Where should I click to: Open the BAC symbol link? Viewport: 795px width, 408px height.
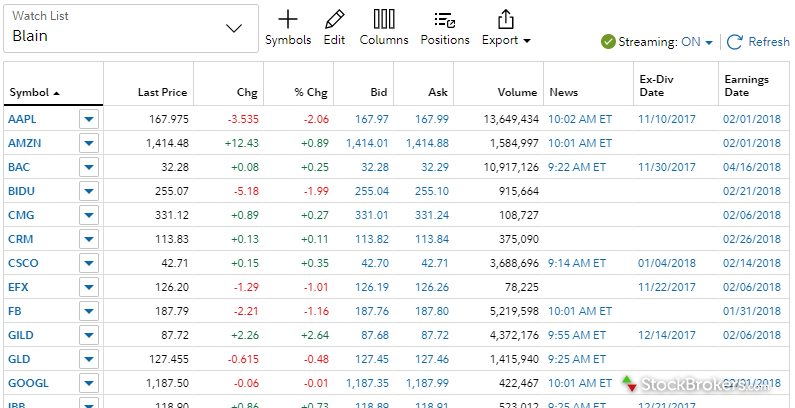[19, 167]
